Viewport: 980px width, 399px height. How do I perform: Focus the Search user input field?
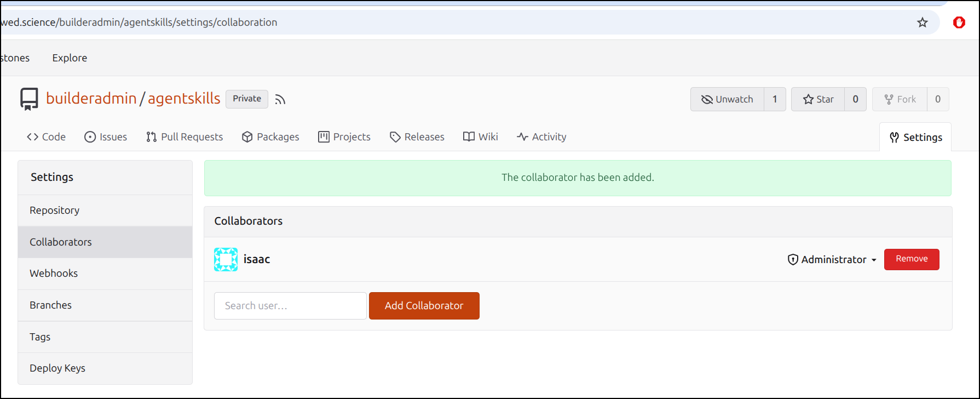tap(290, 306)
